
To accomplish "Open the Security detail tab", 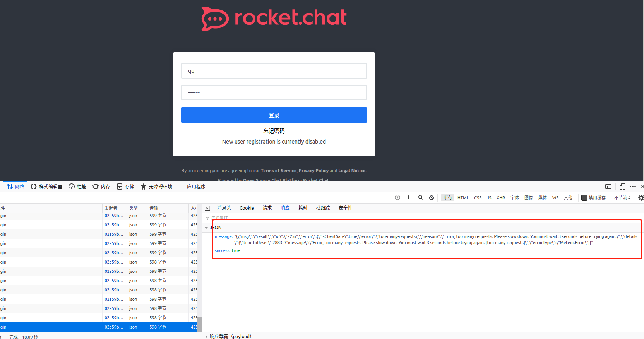I will coord(345,208).
